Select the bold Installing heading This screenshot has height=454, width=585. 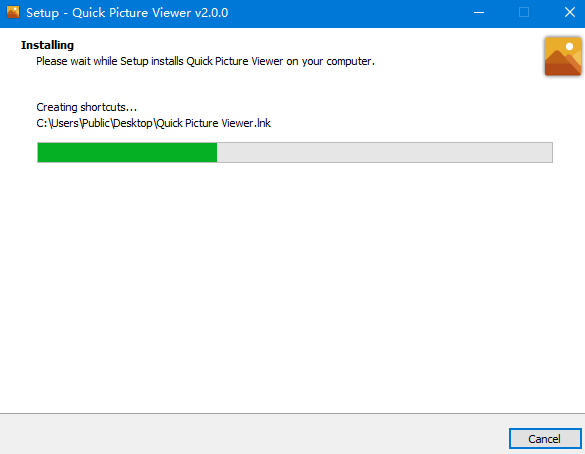click(x=47, y=45)
